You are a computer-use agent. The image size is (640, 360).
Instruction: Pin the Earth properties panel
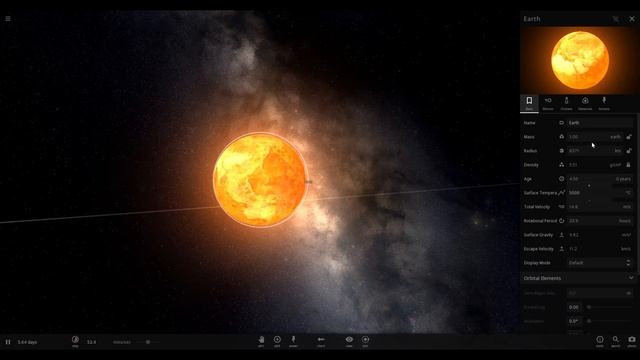pyautogui.click(x=616, y=19)
